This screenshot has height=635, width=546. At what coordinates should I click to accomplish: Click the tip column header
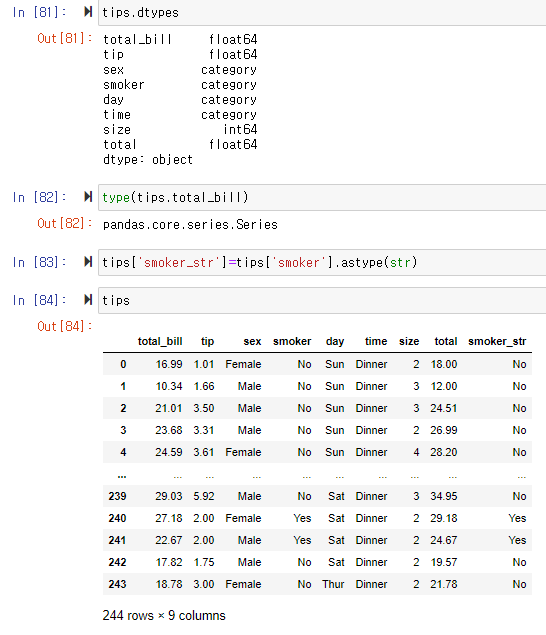207,341
